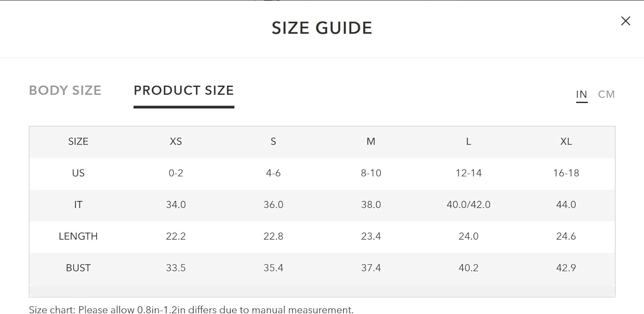The width and height of the screenshot is (644, 314).
Task: Switch units to CM
Action: (x=606, y=94)
